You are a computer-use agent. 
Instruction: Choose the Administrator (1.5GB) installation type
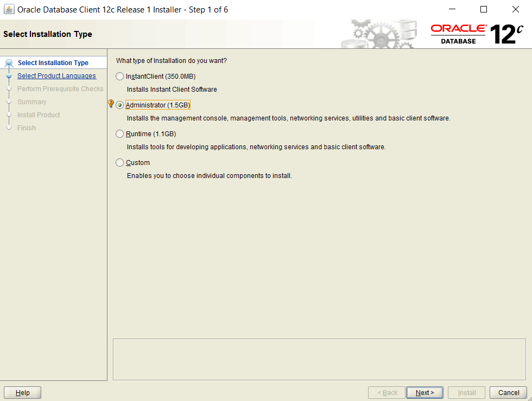click(119, 105)
